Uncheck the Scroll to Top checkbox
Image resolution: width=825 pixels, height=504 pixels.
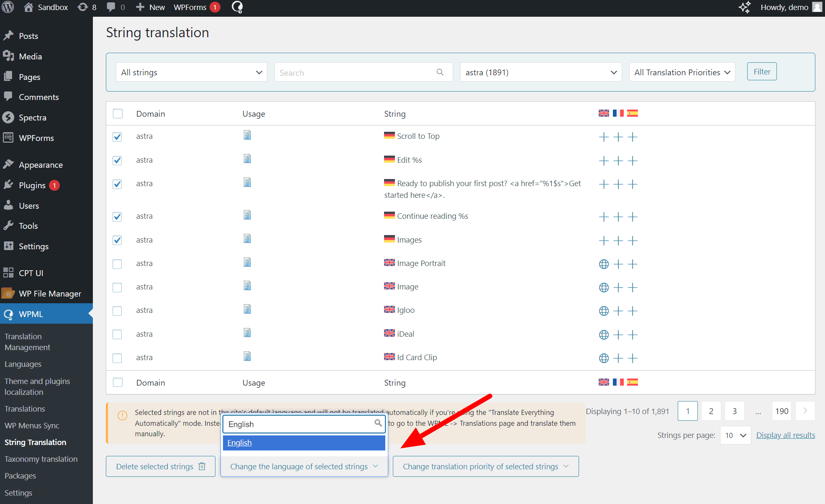(118, 137)
